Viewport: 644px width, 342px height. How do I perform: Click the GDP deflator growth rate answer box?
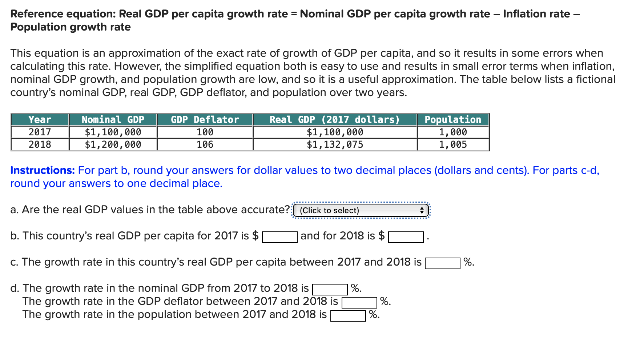[x=359, y=302]
